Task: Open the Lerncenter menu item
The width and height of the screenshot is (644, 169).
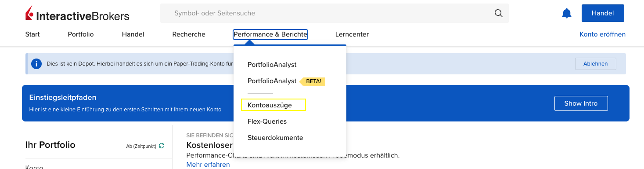Action: tap(352, 34)
